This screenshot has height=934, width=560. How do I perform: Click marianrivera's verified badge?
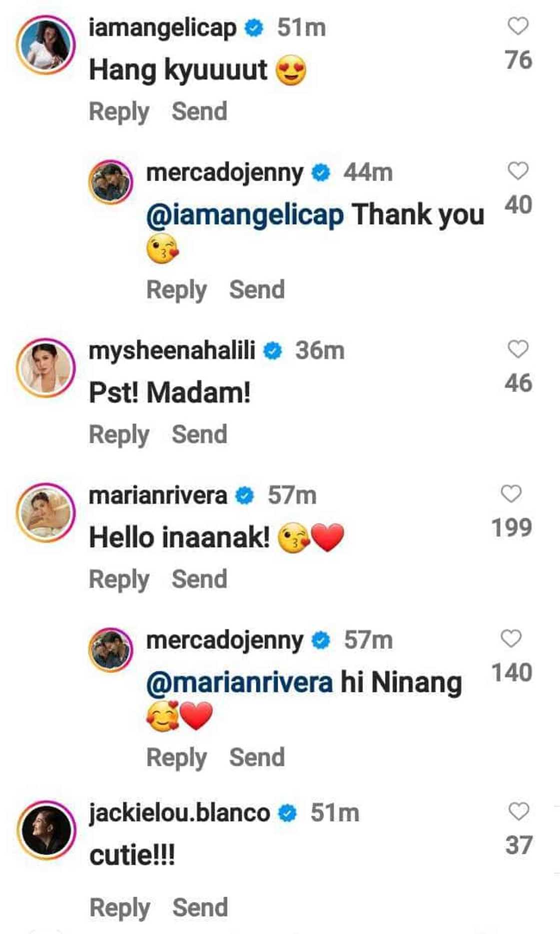click(x=243, y=494)
